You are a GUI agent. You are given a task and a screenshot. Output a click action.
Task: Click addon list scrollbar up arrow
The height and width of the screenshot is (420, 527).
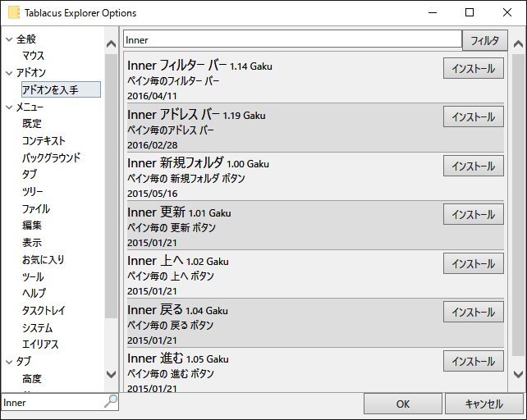click(518, 44)
